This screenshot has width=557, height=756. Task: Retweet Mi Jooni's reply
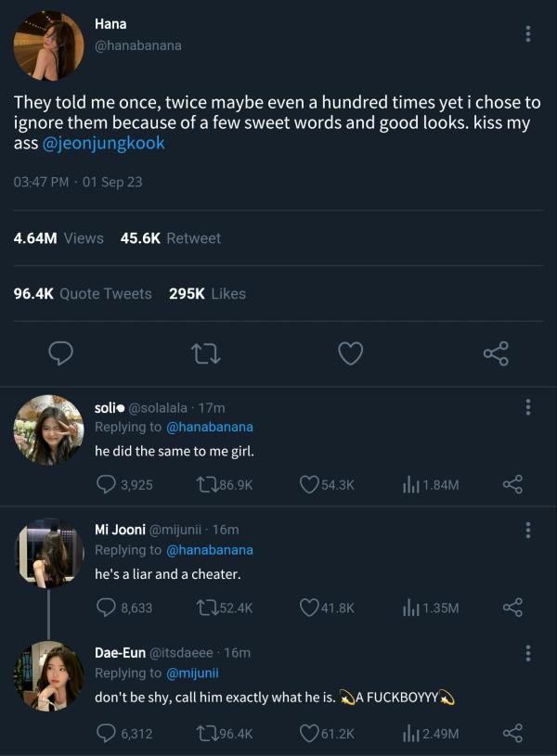point(207,608)
